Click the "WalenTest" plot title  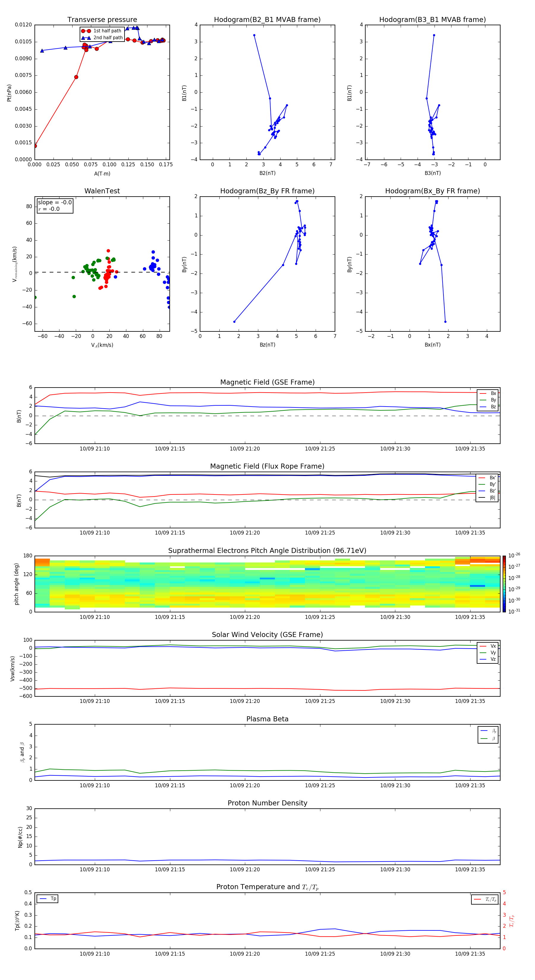(102, 191)
